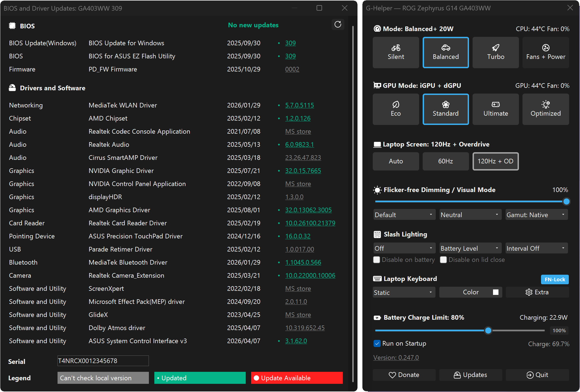
Task: Open the Static keyboard mode dropdown
Action: pyautogui.click(x=404, y=292)
